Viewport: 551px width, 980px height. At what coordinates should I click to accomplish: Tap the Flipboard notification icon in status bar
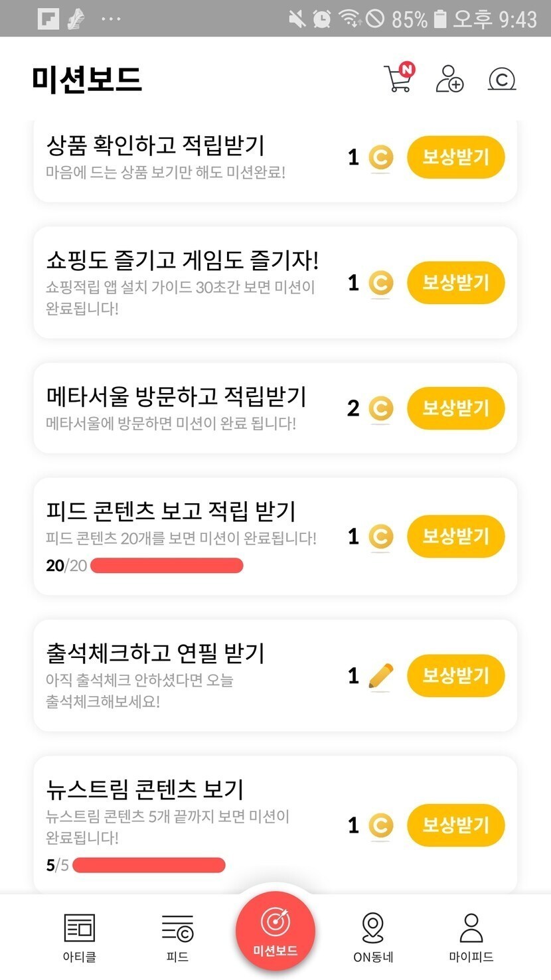48,18
